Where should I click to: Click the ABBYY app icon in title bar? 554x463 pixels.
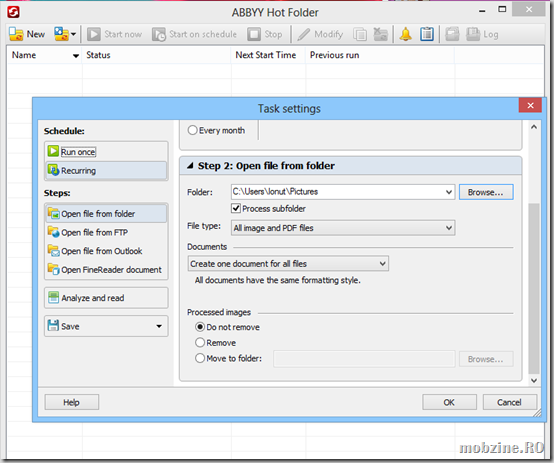point(13,12)
